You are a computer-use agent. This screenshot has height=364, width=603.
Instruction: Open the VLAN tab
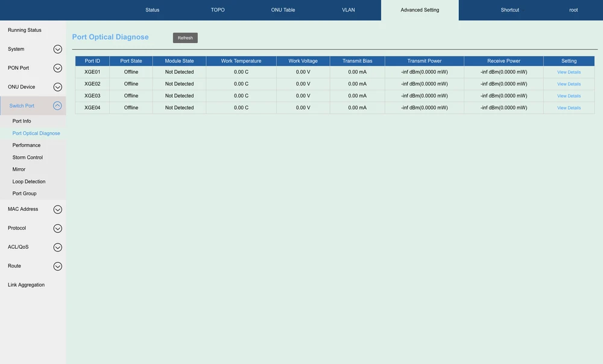[x=349, y=10]
